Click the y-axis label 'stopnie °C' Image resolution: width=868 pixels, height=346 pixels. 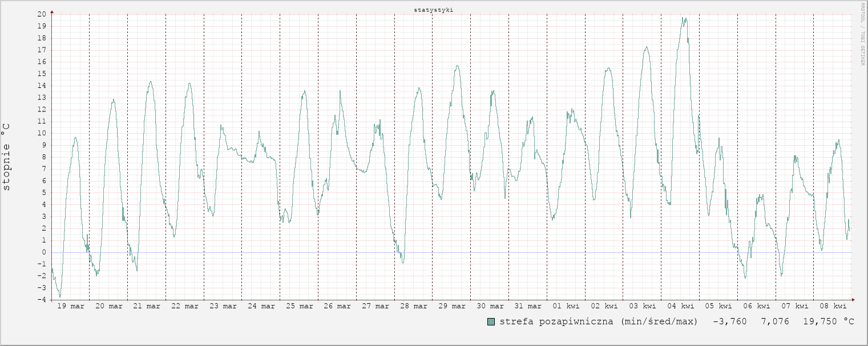pyautogui.click(x=6, y=157)
